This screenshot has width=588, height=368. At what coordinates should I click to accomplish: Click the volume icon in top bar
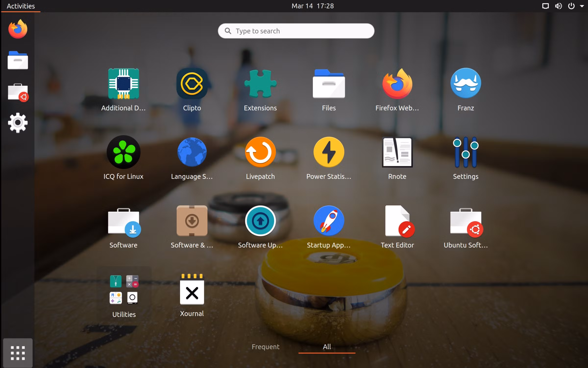tap(558, 6)
